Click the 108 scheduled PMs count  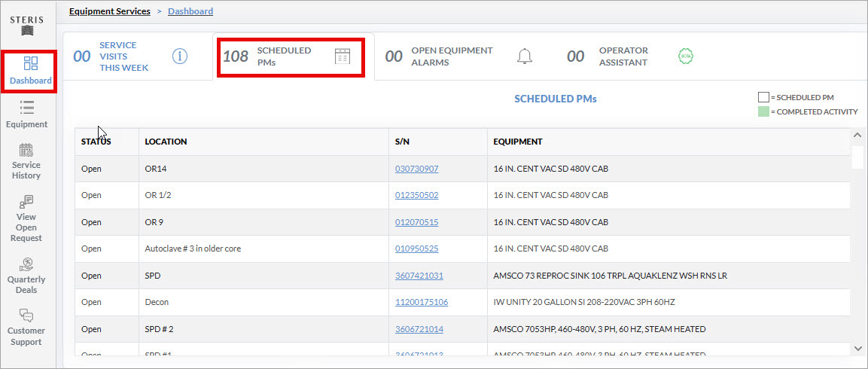coord(236,56)
